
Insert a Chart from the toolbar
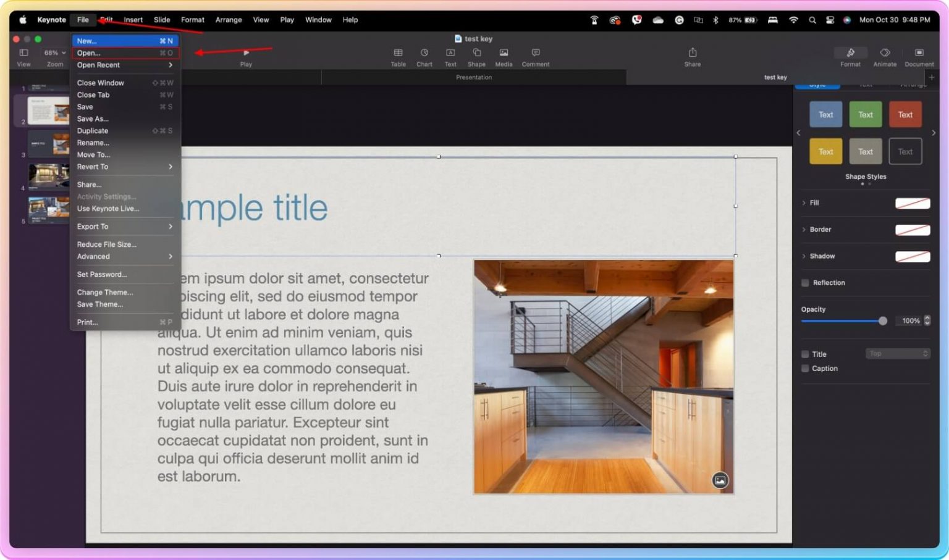pos(424,56)
